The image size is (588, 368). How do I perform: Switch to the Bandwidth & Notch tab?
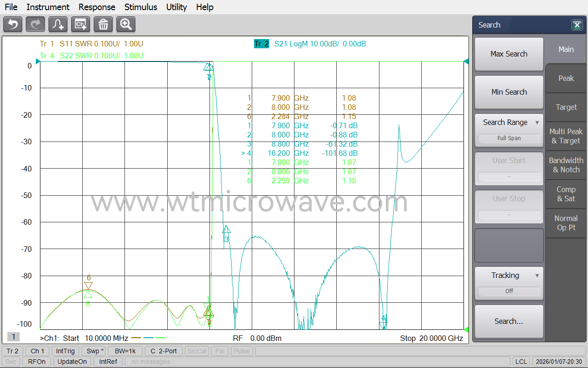pos(566,165)
